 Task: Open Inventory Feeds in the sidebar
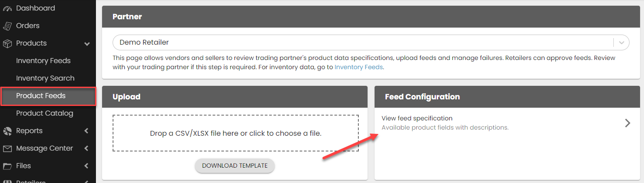click(43, 61)
